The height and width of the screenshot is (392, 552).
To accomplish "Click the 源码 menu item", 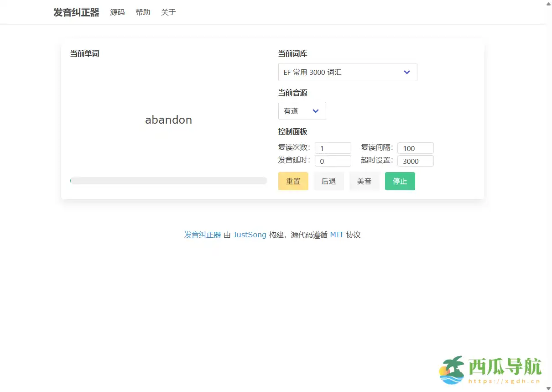I will point(117,12).
